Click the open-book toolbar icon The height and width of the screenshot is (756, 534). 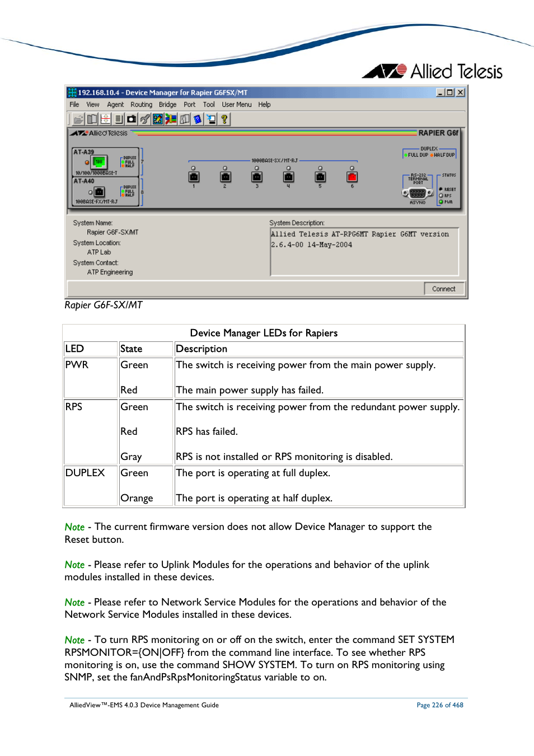pyautogui.click(x=92, y=119)
